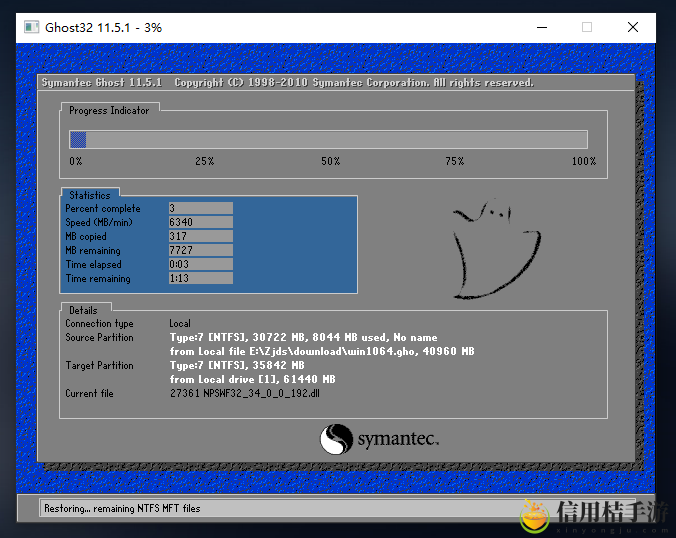Click the Ghost32 11.5.1 - 3% window title
This screenshot has width=676, height=538.
[103, 28]
